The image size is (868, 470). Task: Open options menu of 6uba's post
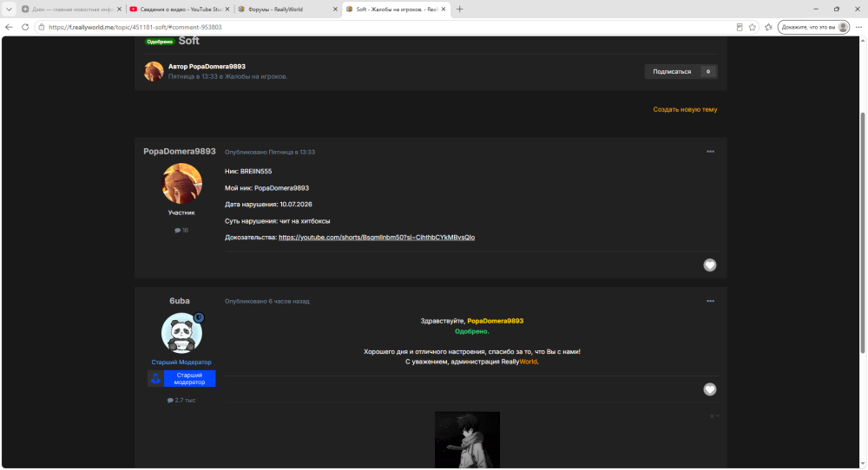[710, 301]
